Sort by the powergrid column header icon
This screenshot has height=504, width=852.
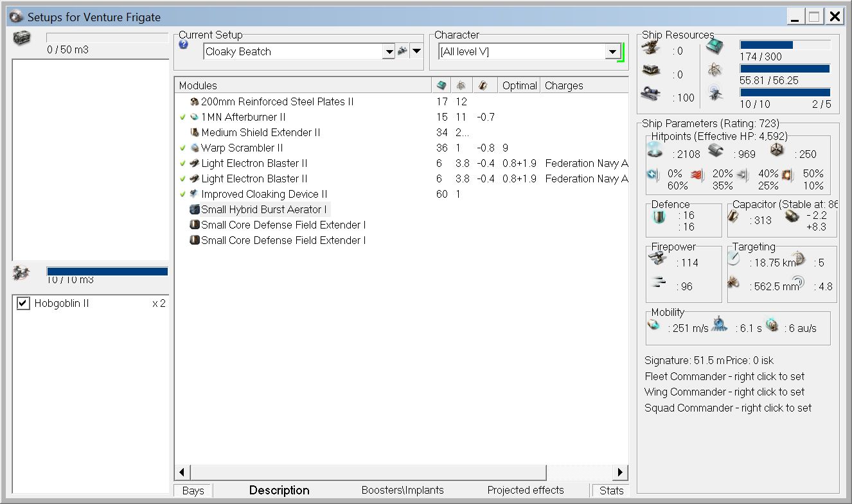click(x=461, y=85)
